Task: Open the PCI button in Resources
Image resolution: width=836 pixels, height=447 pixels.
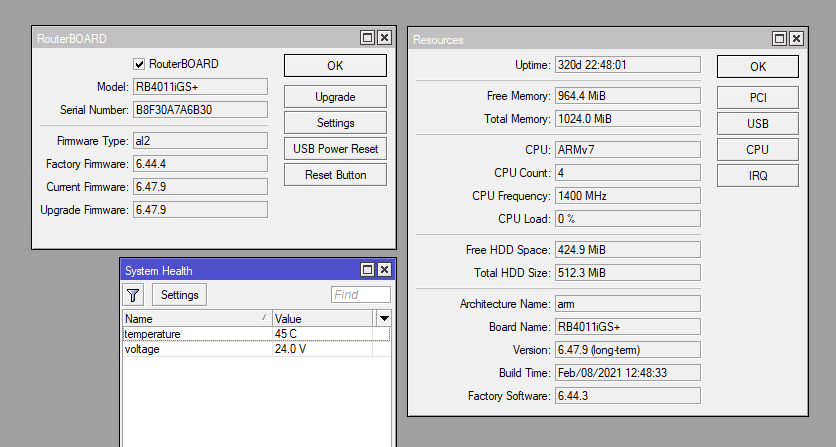Action: (758, 98)
